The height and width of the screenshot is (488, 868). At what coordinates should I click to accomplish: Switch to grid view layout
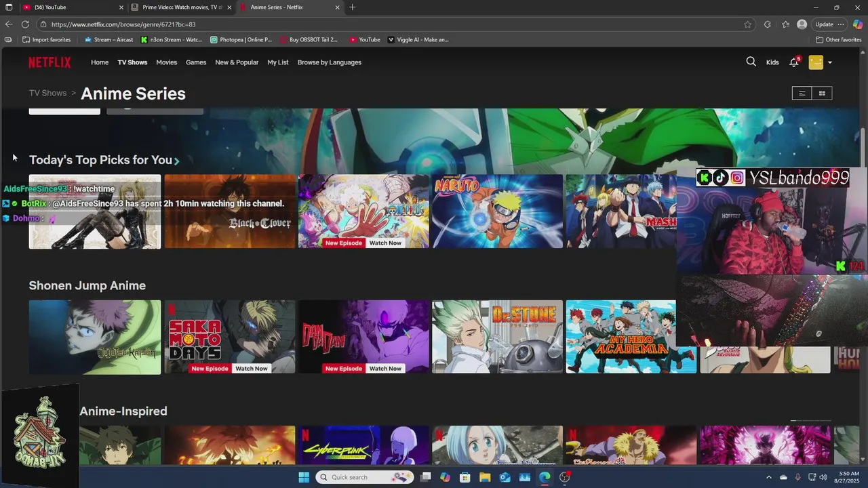tap(822, 94)
